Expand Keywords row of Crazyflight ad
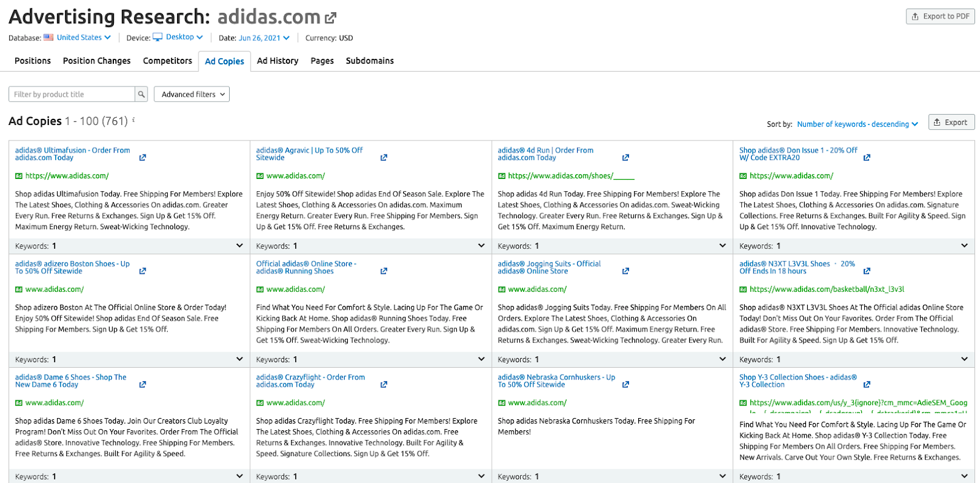The width and height of the screenshot is (980, 483). (481, 476)
